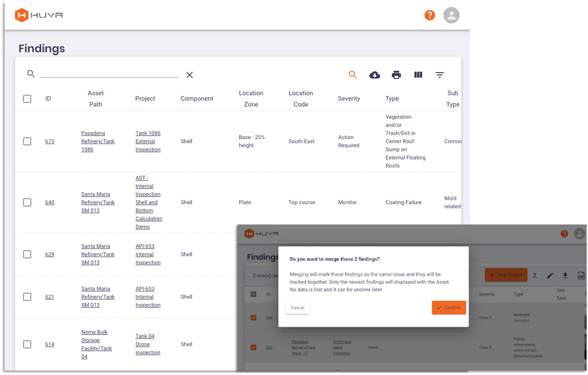Open Santa Maria Refinery/Tank SM 013 asset in row 640
Screen dimensions: 588x375
[98, 202]
